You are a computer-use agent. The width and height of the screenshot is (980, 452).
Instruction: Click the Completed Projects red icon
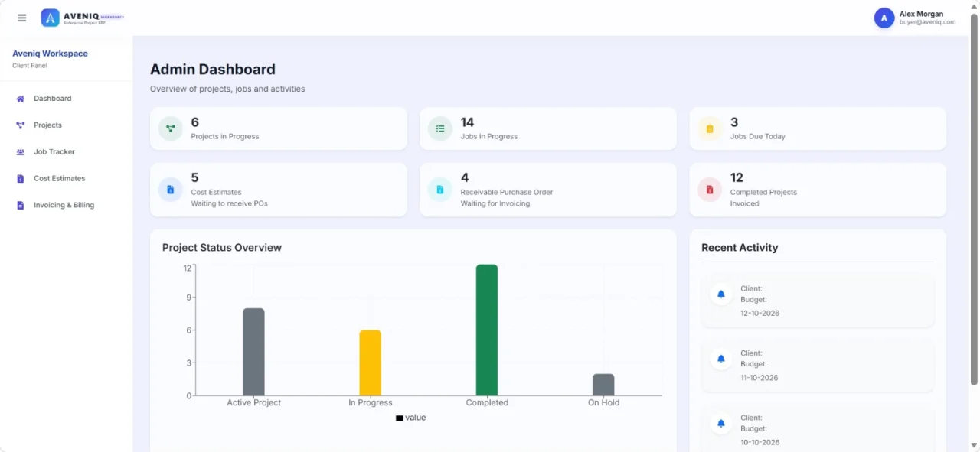(710, 190)
